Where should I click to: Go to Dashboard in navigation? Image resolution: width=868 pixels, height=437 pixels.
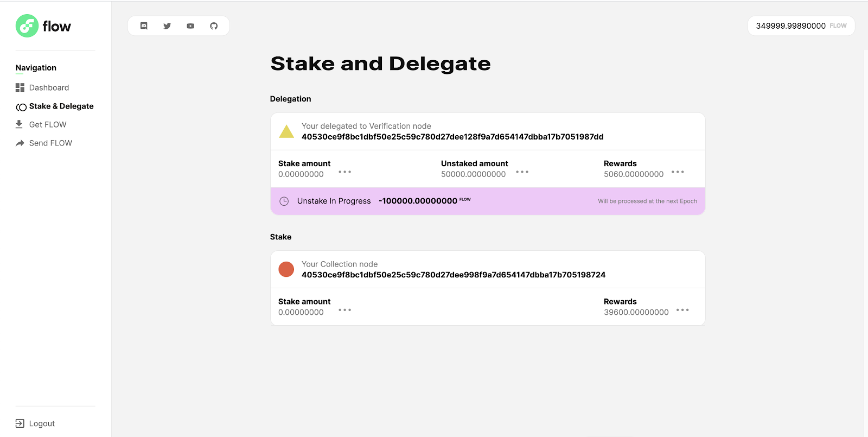point(49,88)
